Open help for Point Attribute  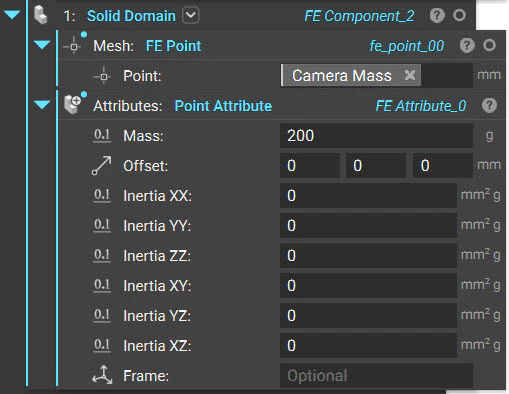click(x=489, y=105)
